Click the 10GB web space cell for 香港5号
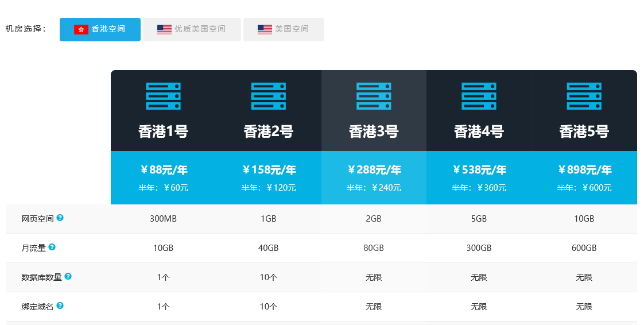Screen dimensions: 644x325 point(584,219)
